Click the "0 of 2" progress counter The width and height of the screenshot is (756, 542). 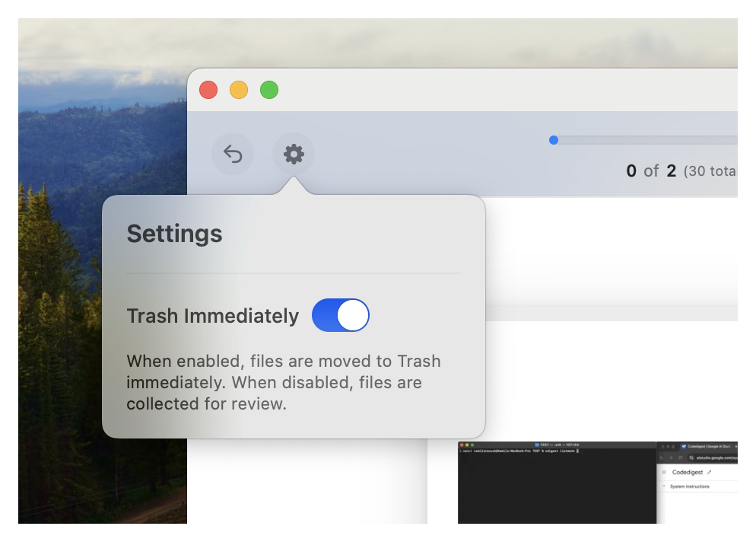(651, 171)
